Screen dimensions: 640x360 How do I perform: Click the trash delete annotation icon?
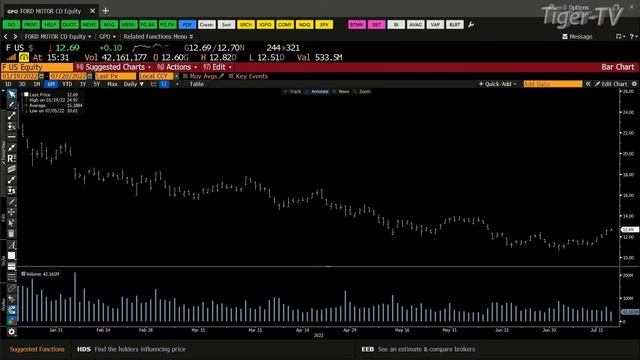11,233
